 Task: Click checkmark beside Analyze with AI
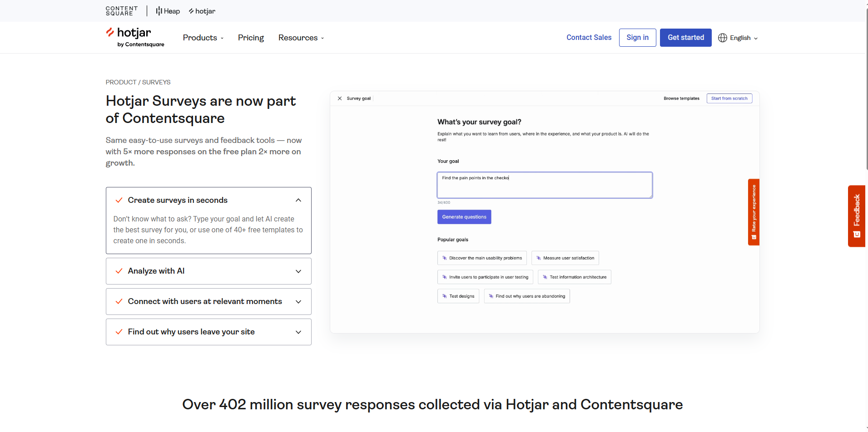(x=119, y=271)
